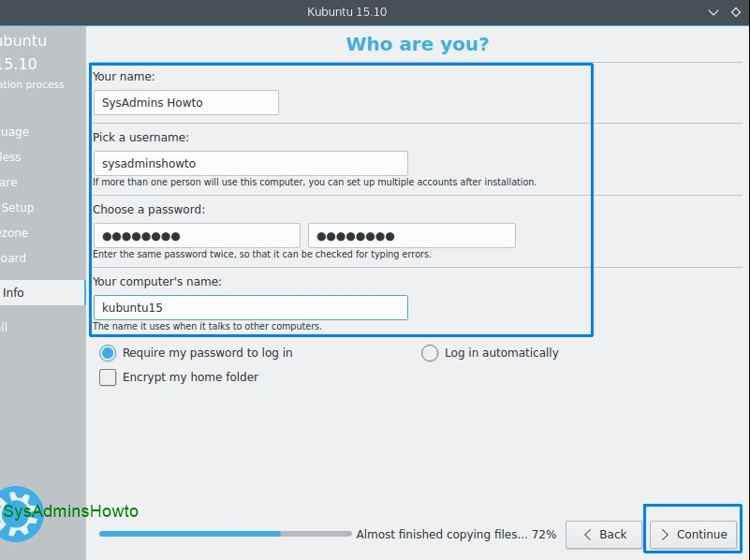Click the Install step in sidebar
Screen dimensions: 750x560
(x=6, y=327)
